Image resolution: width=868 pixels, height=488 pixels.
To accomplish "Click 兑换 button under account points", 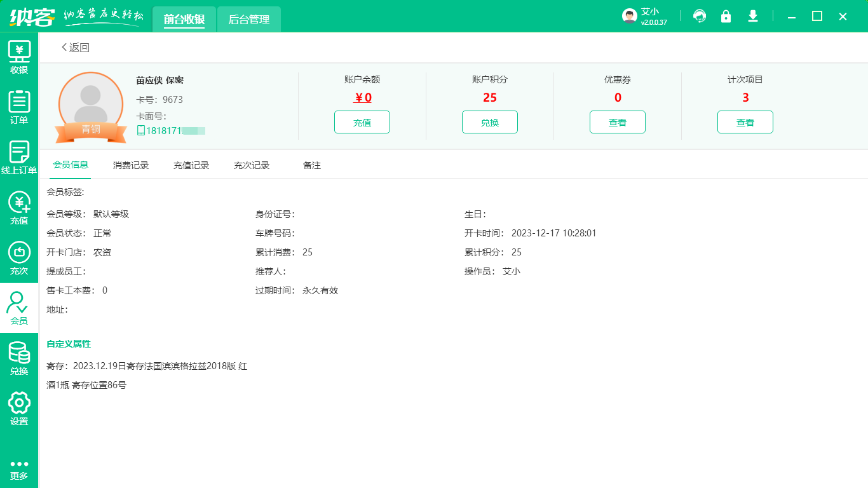I will [490, 122].
